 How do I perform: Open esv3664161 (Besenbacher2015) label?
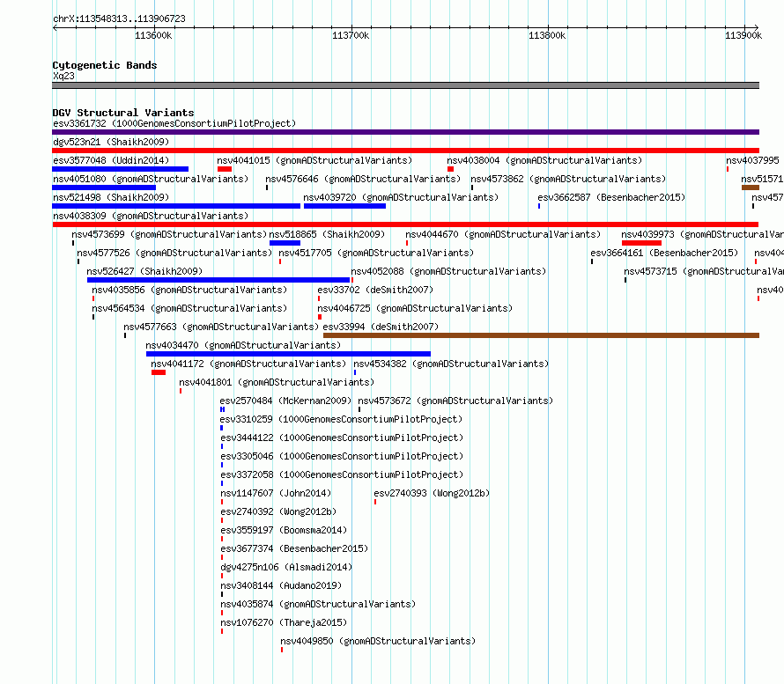(664, 253)
